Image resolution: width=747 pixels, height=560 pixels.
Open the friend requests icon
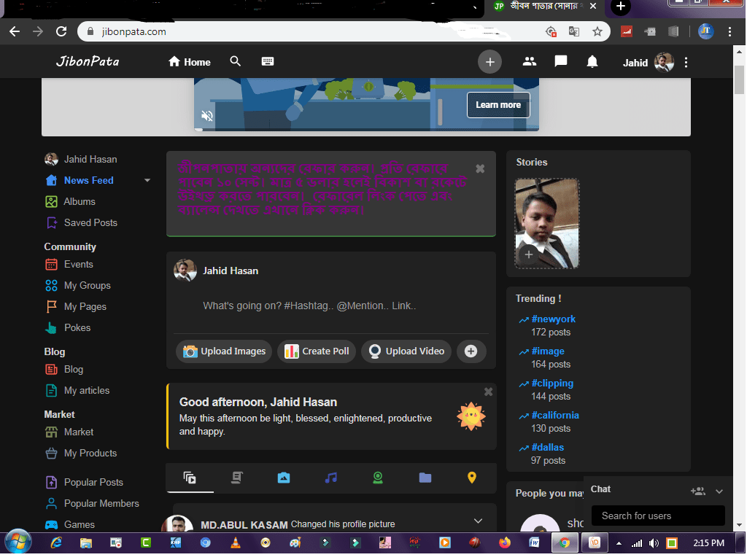tap(530, 62)
